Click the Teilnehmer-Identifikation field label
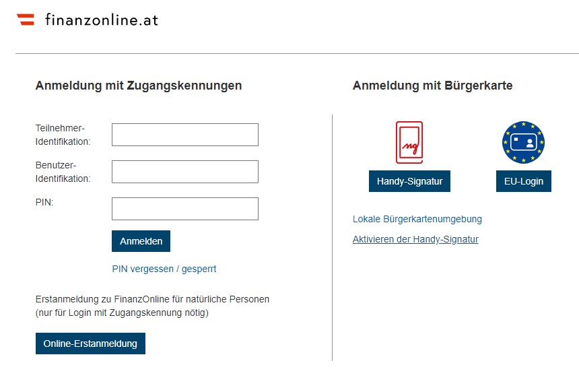This screenshot has width=579, height=392. 63,135
